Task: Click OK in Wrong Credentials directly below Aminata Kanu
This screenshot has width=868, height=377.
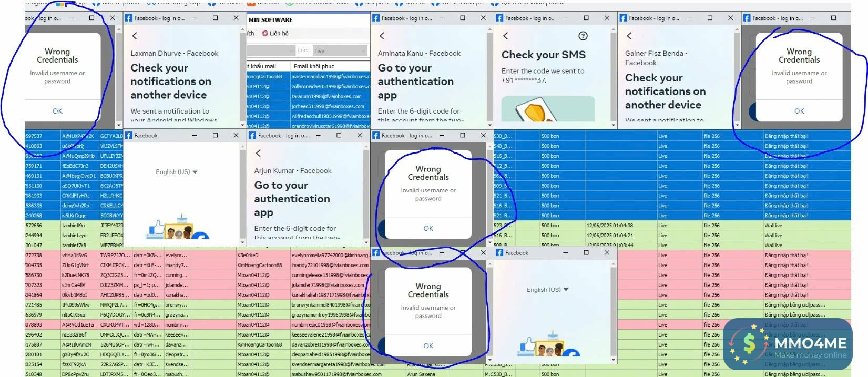Action: click(428, 228)
